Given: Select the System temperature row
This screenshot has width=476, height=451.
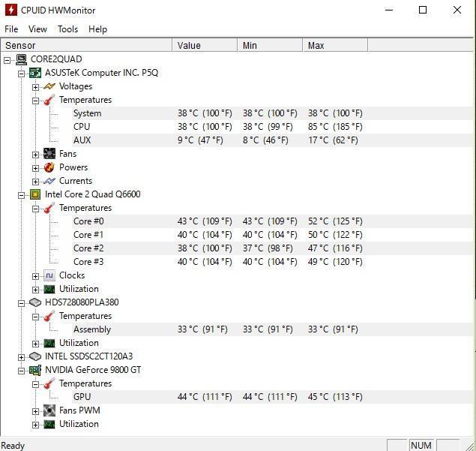Looking at the screenshot, I should pos(273,113).
